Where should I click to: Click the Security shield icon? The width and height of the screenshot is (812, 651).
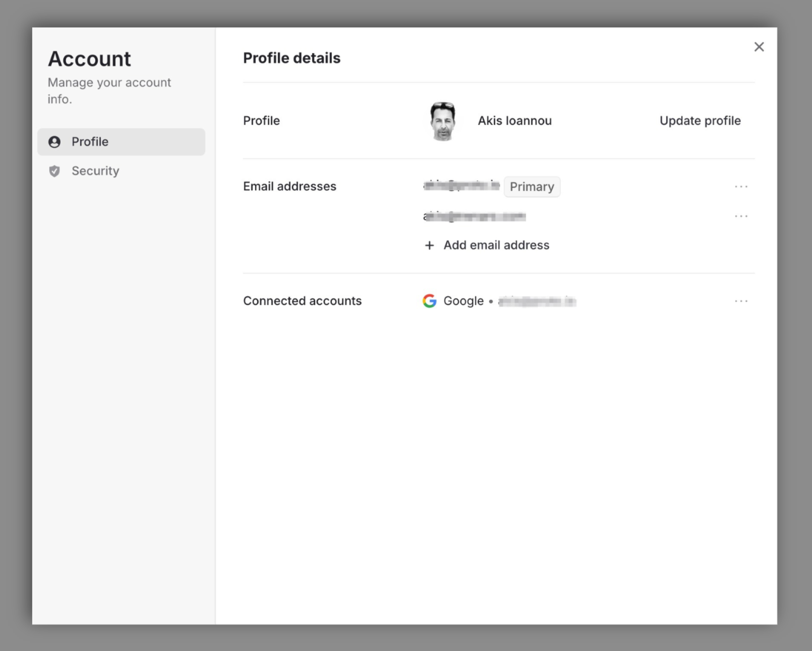[x=54, y=171]
